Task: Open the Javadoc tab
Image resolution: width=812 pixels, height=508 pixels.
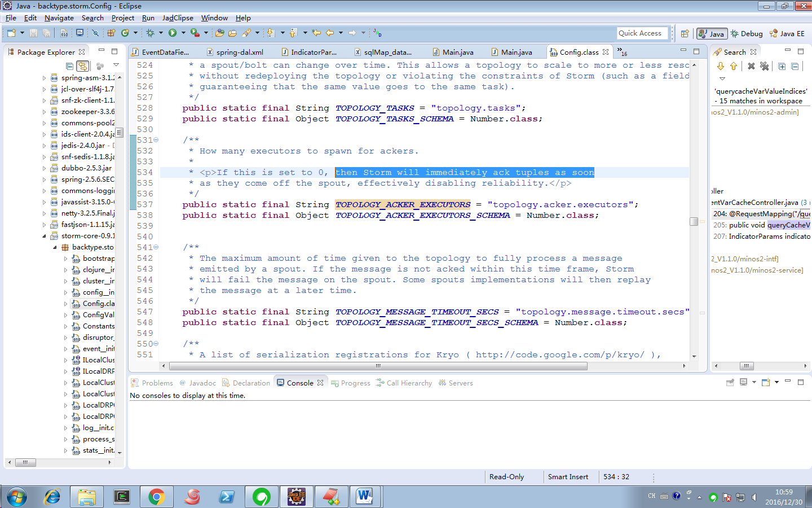Action: pos(197,383)
